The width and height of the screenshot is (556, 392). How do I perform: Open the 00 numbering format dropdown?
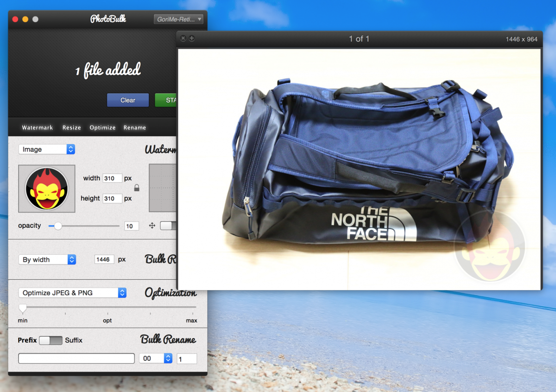(x=155, y=358)
